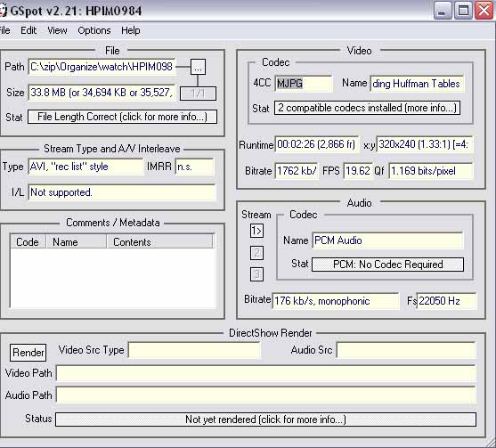Viewport: 496px width, 448px height.
Task: Click the 4CC MJPG field
Action: point(304,84)
